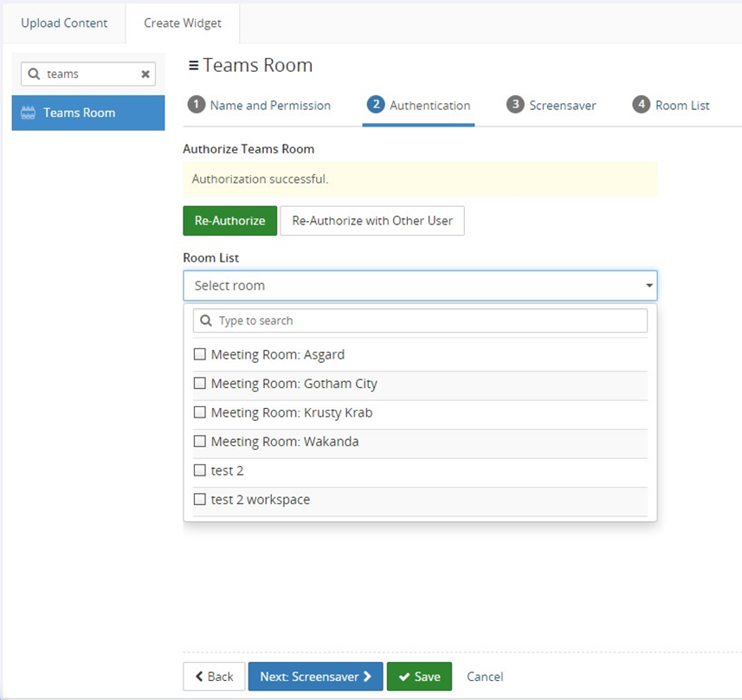The image size is (742, 700).
Task: Click the step 1 number badge
Action: [x=197, y=105]
